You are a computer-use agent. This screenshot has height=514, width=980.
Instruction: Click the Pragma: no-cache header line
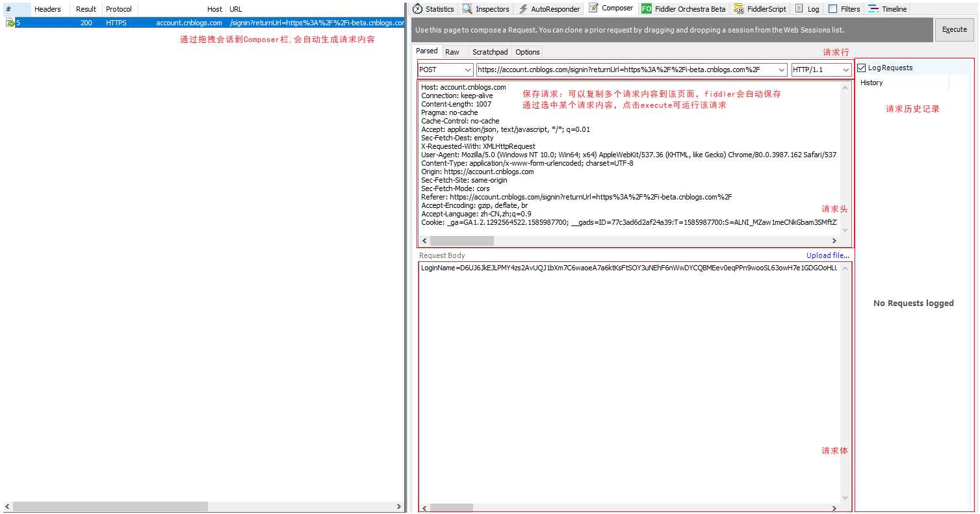pyautogui.click(x=449, y=112)
